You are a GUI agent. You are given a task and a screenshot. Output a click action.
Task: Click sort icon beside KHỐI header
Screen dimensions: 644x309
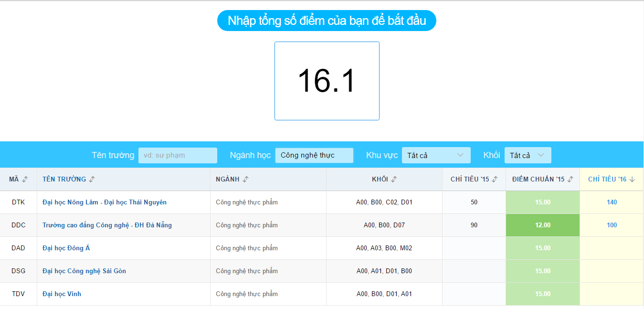coord(394,179)
